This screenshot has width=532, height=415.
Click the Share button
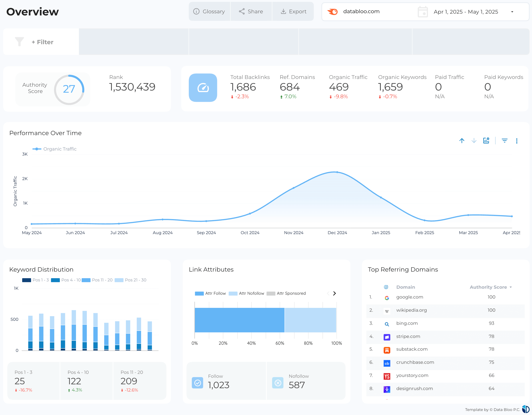[x=251, y=11]
